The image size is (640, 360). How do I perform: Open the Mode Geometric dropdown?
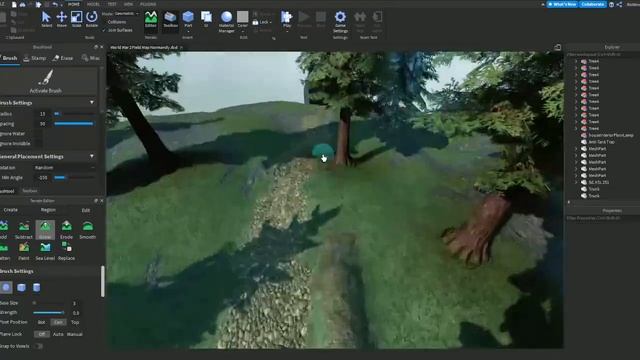[x=126, y=13]
